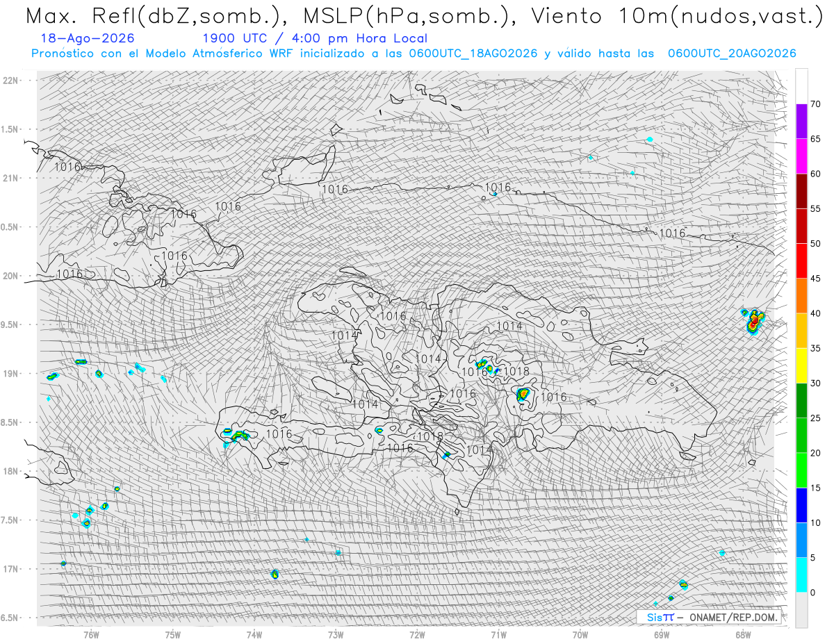Select the '9.5N' axis label
Image resolution: width=834 pixels, height=644 pixels.
pyautogui.click(x=10, y=324)
